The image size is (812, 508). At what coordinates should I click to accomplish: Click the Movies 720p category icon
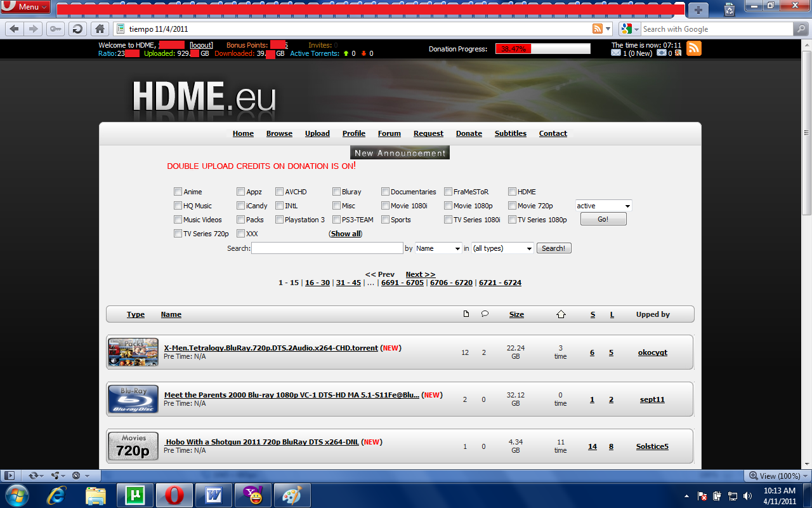[133, 446]
